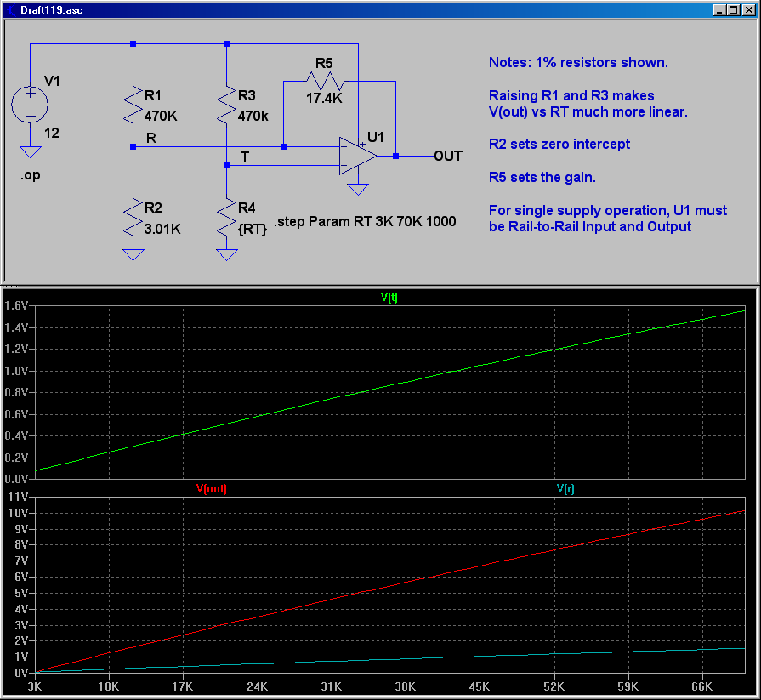761x700 pixels.
Task: Click the .step Param RT directive
Action: (365, 221)
